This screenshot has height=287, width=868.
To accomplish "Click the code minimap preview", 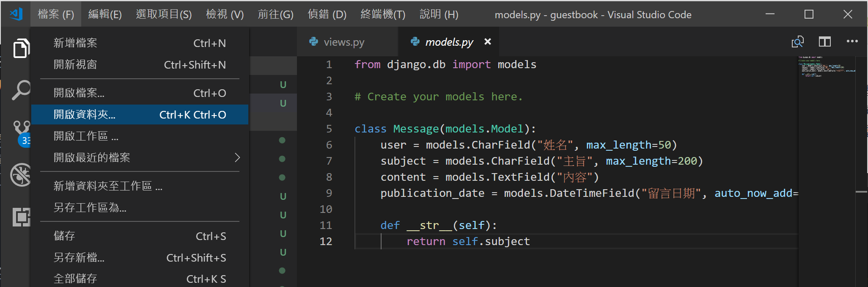I will click(826, 67).
